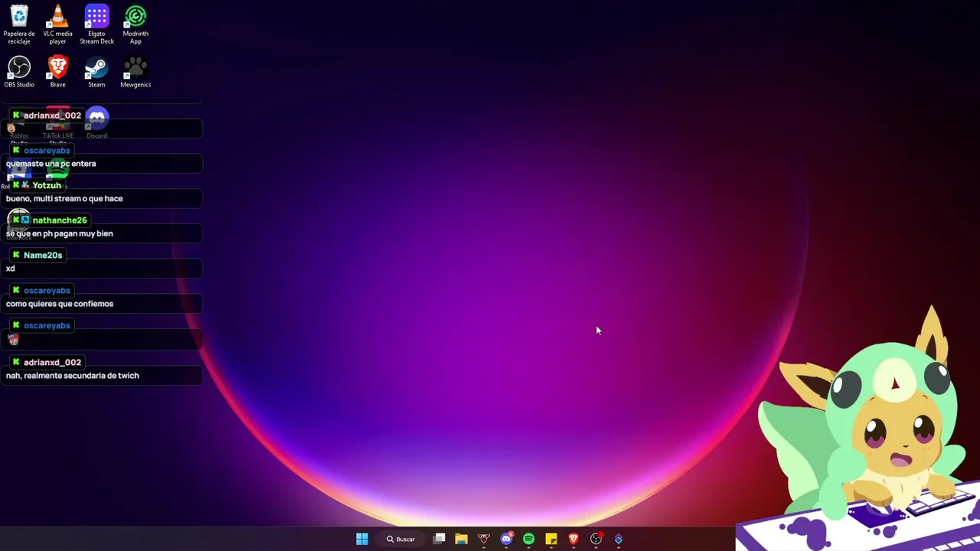Switch to Brave browser on the taskbar
The width and height of the screenshot is (980, 551).
tap(573, 539)
